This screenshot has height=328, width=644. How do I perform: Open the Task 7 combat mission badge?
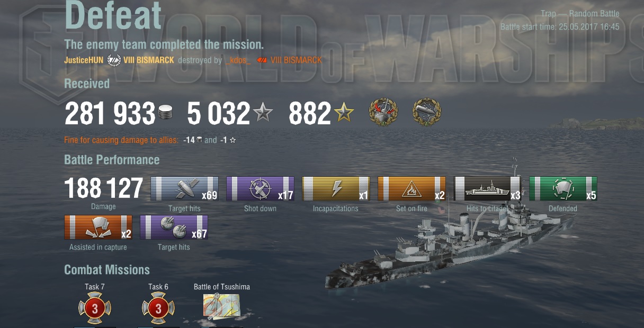click(95, 308)
